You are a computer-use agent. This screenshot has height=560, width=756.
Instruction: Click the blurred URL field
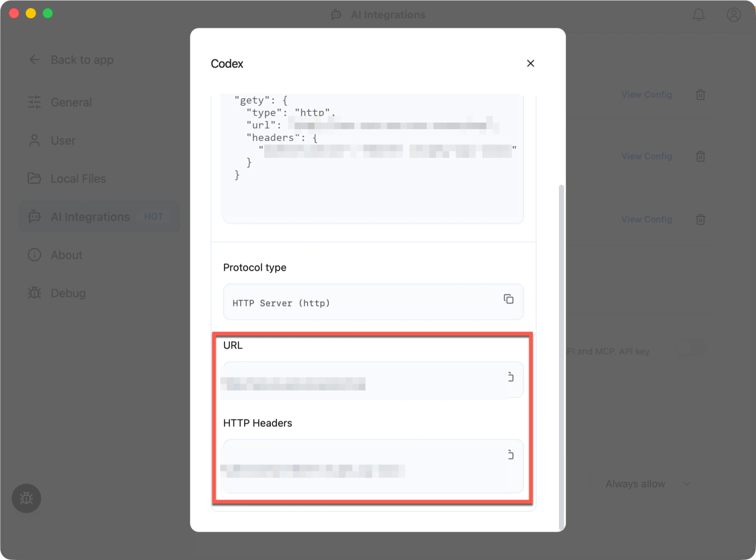(x=373, y=380)
